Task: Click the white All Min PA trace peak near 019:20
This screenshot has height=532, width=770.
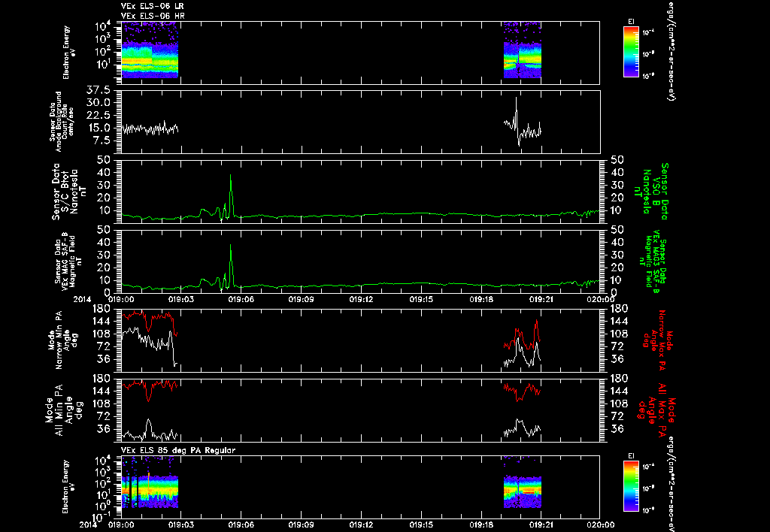Action: [518, 421]
